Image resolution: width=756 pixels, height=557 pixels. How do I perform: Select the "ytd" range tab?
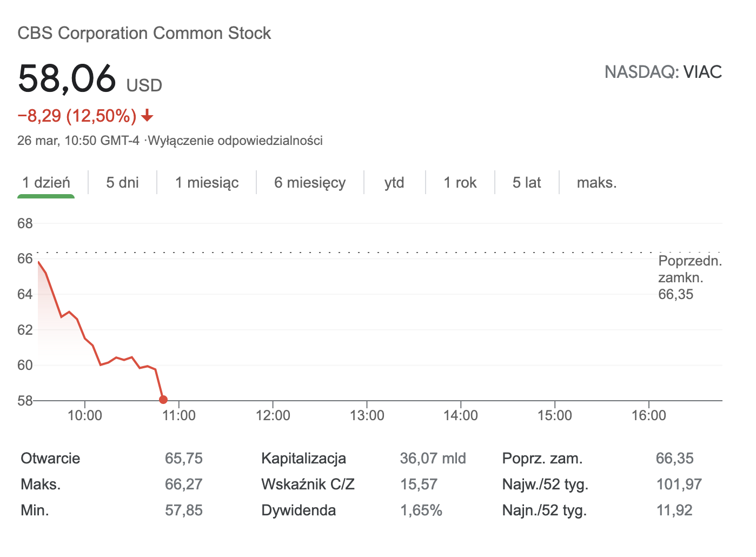(394, 183)
